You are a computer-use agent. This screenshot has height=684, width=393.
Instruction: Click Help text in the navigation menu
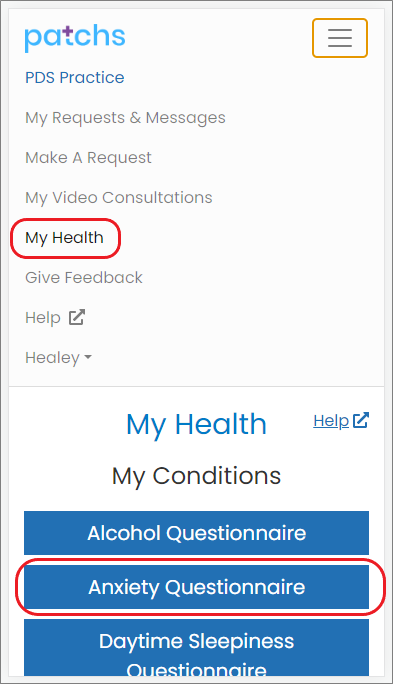click(x=43, y=318)
